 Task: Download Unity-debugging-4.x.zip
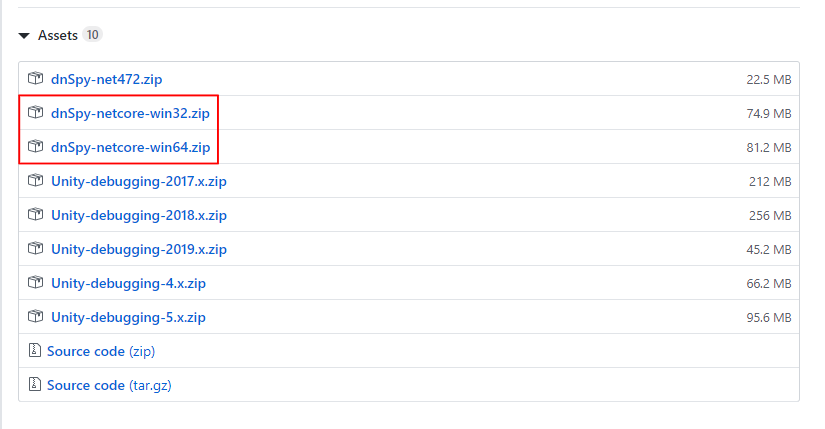point(128,283)
